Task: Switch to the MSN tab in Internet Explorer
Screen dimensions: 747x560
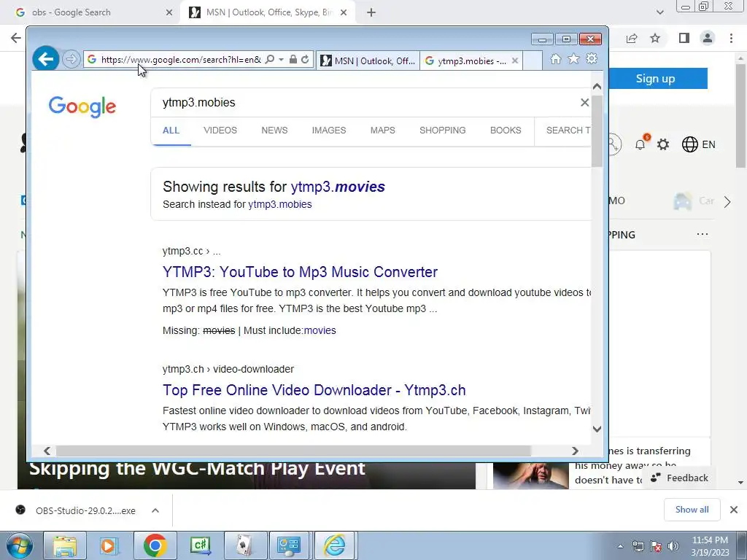Action: [368, 61]
